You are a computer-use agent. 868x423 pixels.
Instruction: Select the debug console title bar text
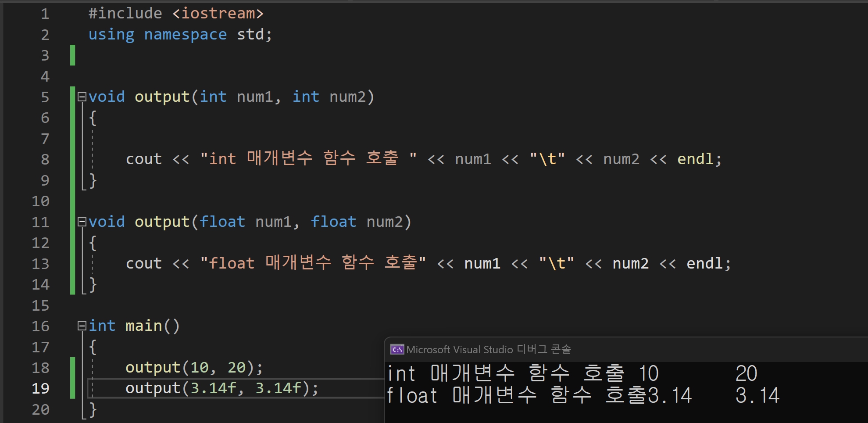[489, 350]
